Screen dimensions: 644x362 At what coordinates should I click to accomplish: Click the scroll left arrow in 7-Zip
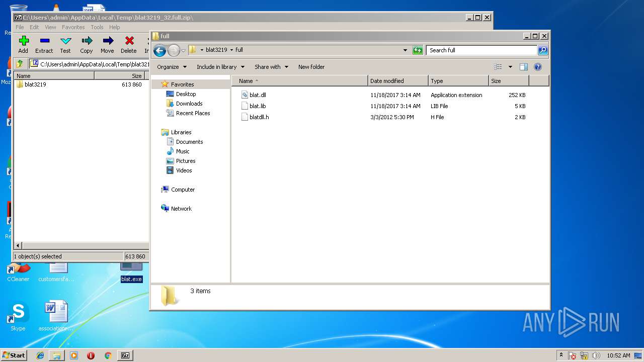pos(19,246)
